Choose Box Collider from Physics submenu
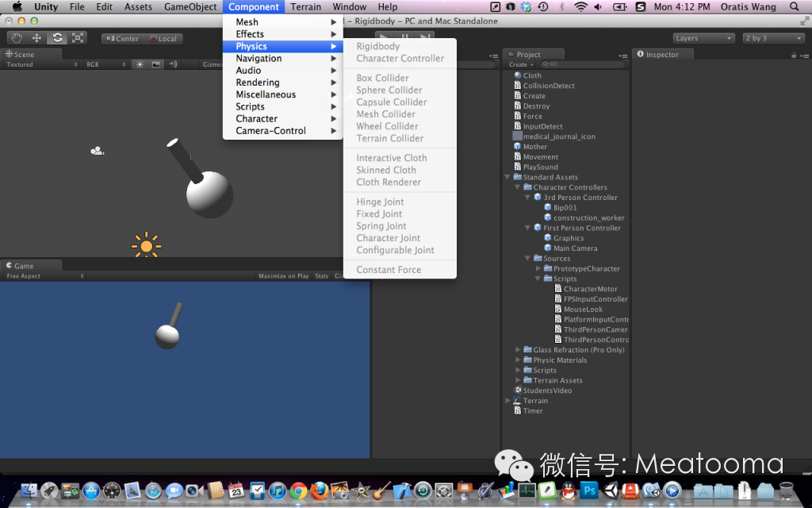The image size is (812, 508). (400, 78)
